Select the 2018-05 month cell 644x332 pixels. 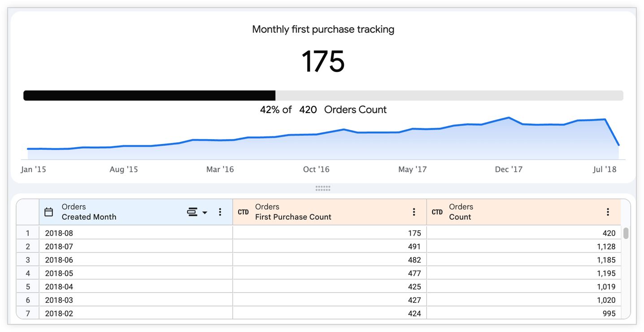click(136, 273)
